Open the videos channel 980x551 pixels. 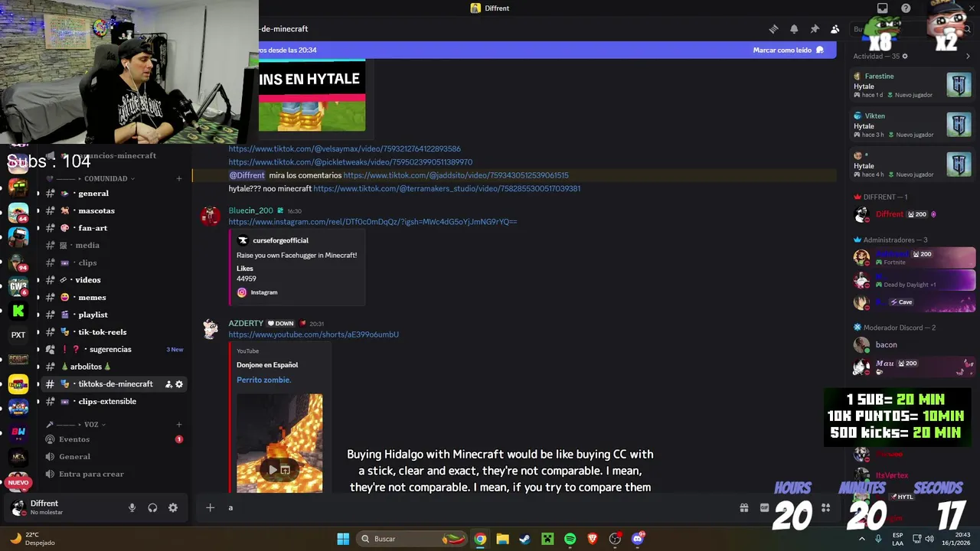tap(115, 280)
